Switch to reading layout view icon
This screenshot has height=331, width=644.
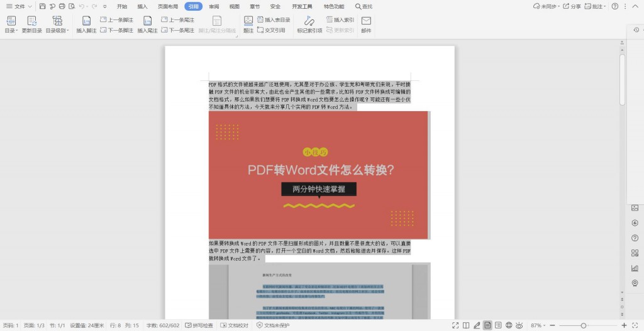(466, 325)
